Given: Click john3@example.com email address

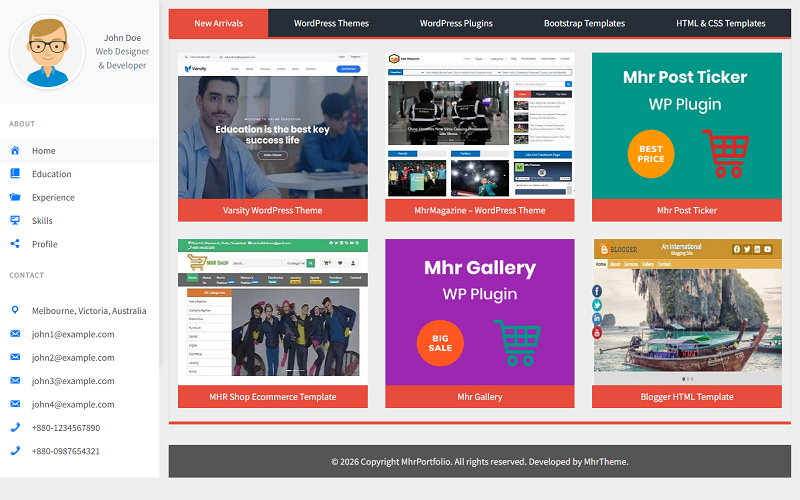Looking at the screenshot, I should point(73,381).
